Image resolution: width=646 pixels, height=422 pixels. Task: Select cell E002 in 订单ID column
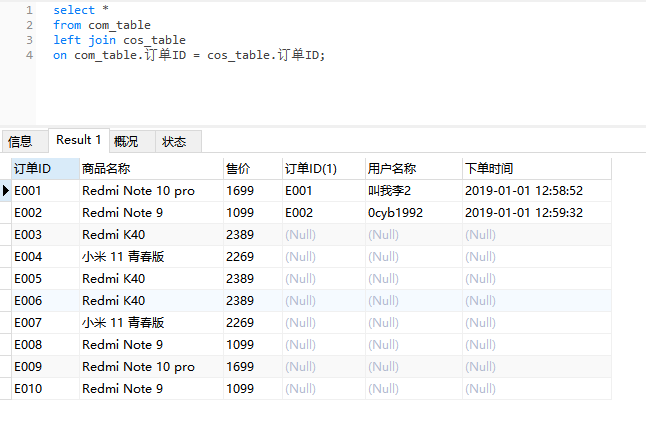[x=45, y=213]
